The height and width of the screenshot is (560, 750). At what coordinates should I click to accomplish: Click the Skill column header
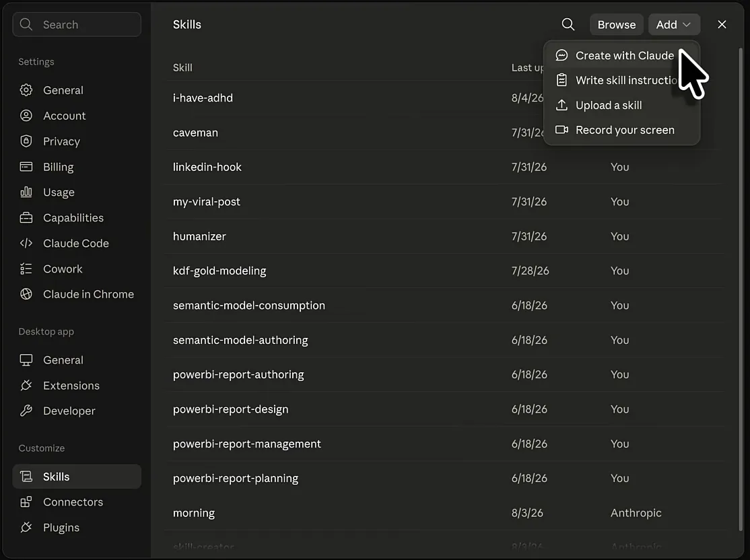pyautogui.click(x=182, y=67)
